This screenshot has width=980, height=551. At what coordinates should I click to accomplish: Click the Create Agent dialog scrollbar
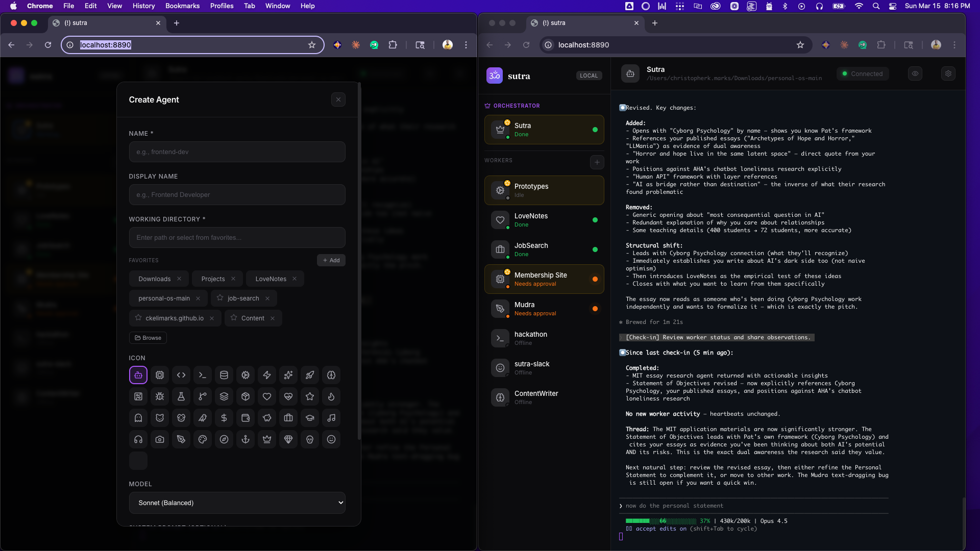click(359, 261)
